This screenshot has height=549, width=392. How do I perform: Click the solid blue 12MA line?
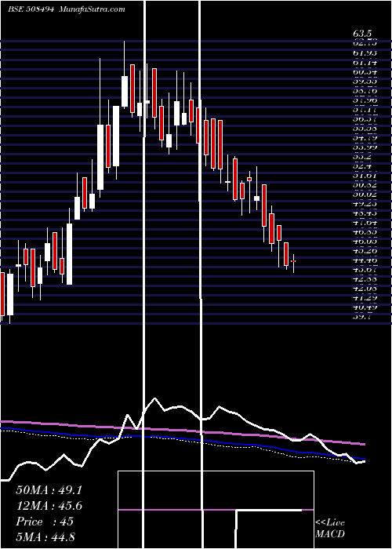point(182,438)
